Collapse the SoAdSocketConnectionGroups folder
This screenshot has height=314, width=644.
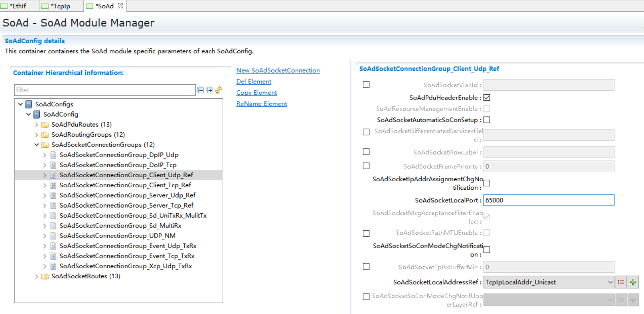(36, 145)
